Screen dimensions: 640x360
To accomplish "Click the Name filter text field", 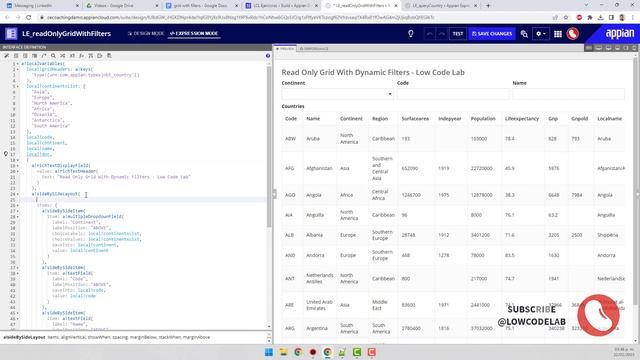I will coord(569,94).
